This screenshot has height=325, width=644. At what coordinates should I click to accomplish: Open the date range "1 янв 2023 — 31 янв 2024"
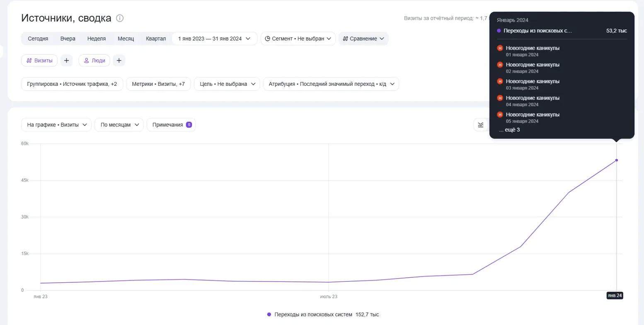pos(215,39)
